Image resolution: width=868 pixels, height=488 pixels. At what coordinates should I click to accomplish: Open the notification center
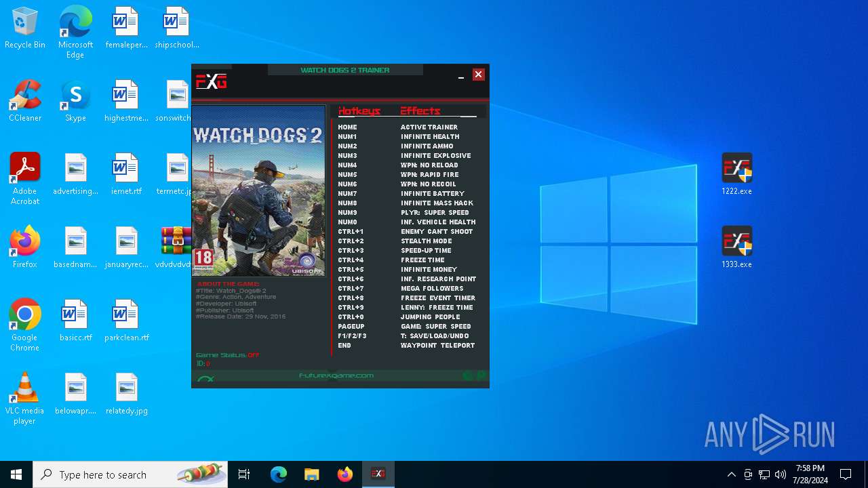(x=846, y=474)
